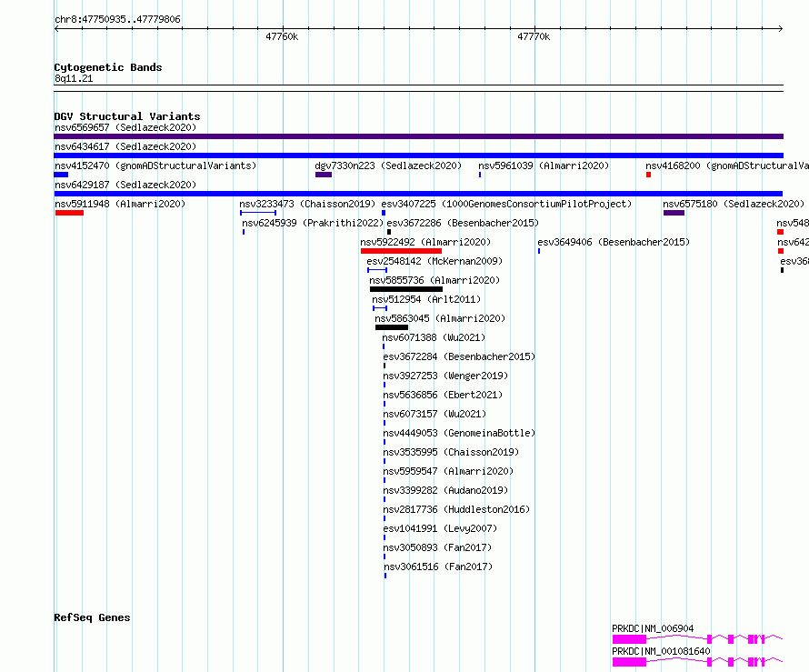
Task: Open nsv6575180 (Sedlazeck2020) label
Action: pyautogui.click(x=734, y=204)
